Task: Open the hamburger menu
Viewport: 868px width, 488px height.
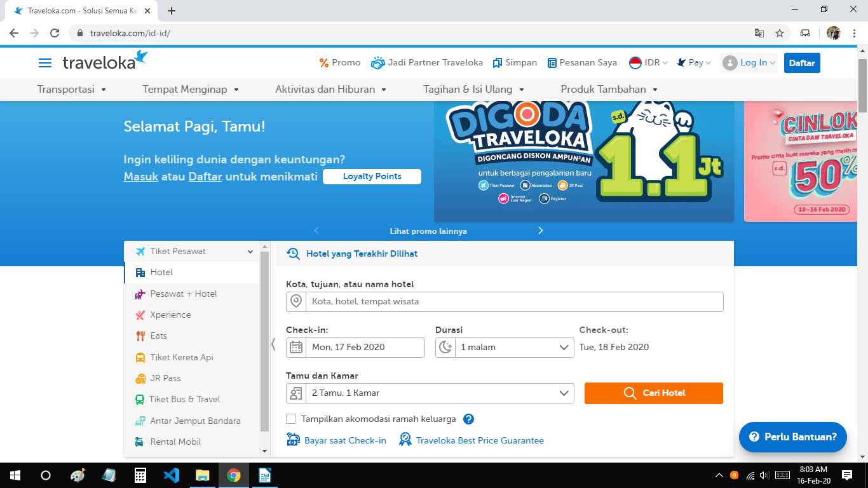Action: coord(44,63)
